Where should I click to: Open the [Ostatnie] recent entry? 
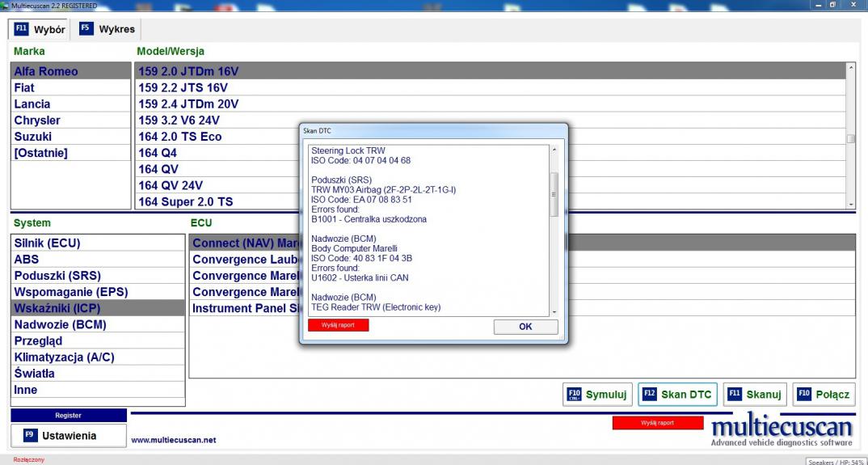71,152
